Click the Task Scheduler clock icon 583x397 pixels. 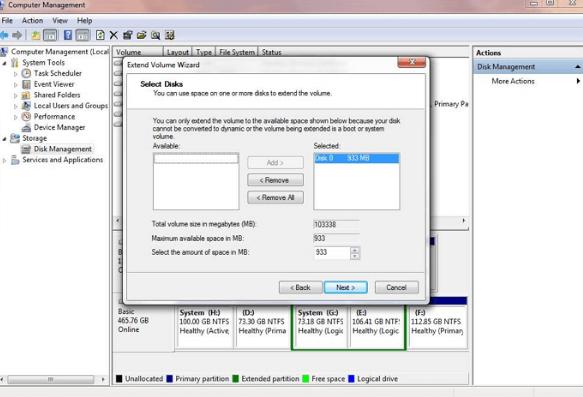(26, 73)
